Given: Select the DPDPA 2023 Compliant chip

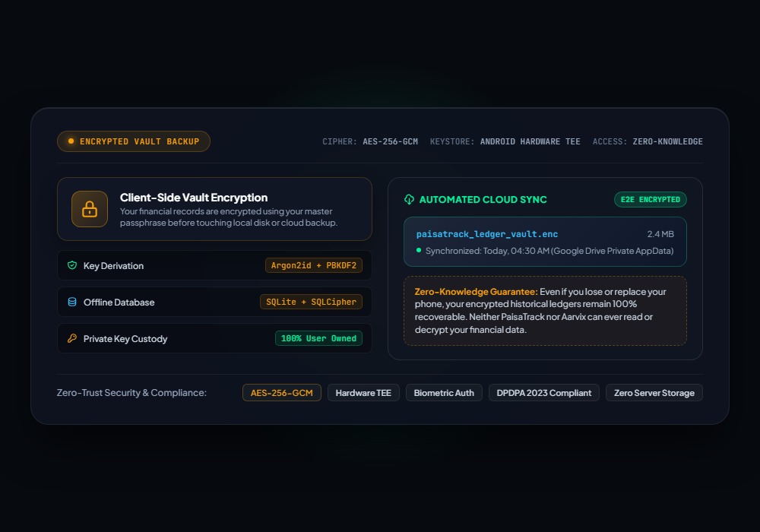Looking at the screenshot, I should pyautogui.click(x=544, y=392).
